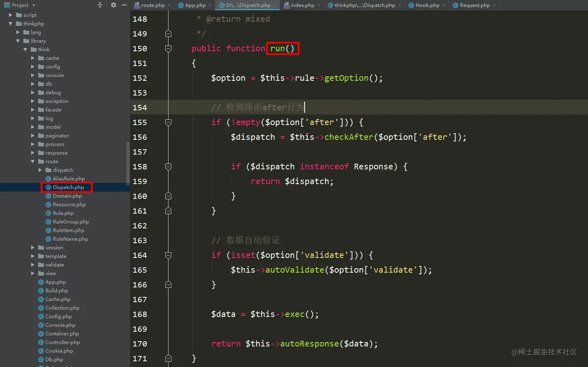The width and height of the screenshot is (588, 367).
Task: Select Dispatch.php file in project tree
Action: (65, 187)
